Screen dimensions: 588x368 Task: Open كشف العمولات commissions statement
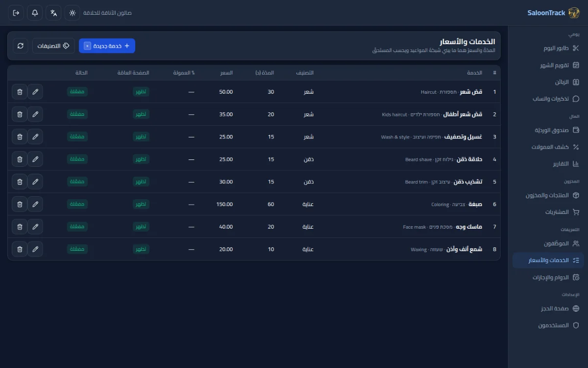point(548,147)
